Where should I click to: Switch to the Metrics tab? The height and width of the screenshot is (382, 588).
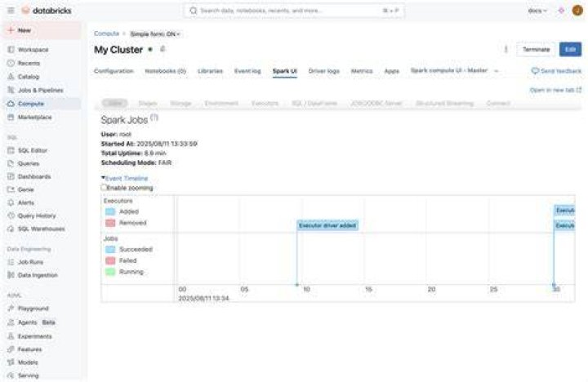tap(362, 71)
